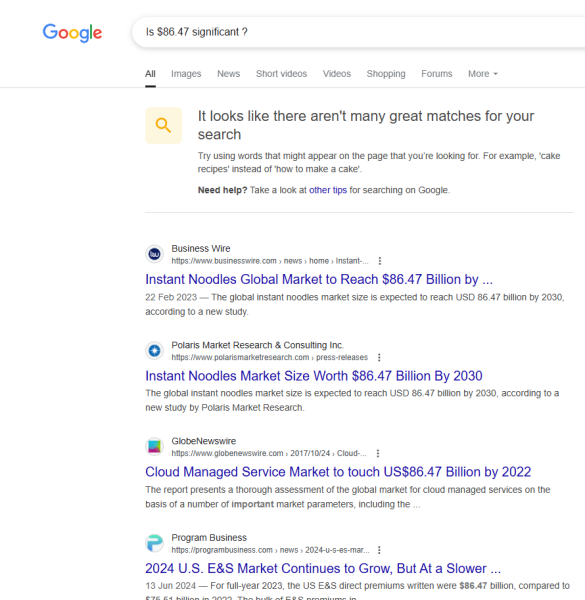Image resolution: width=585 pixels, height=600 pixels.
Task: Click the Polaris Market Research favicon
Action: click(155, 351)
